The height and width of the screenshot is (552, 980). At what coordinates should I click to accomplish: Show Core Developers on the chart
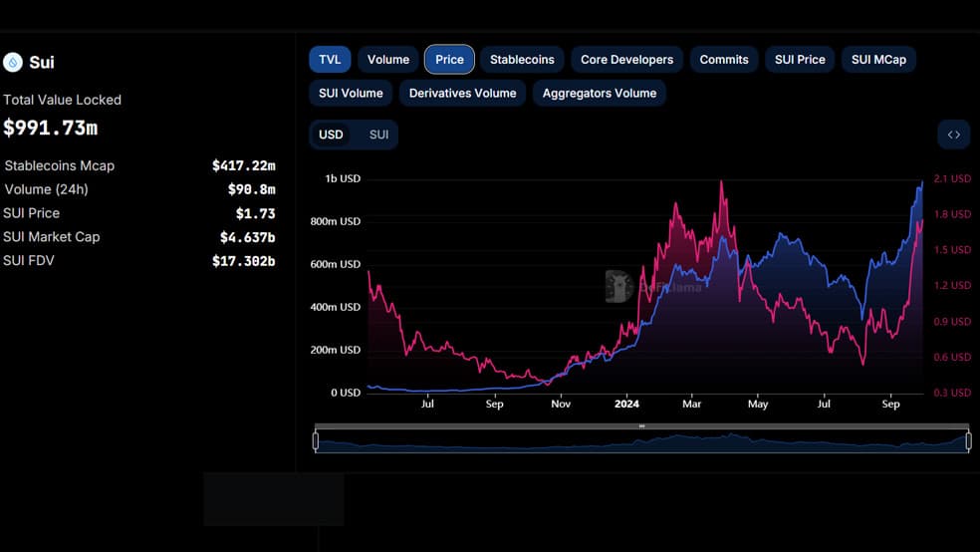tap(626, 60)
